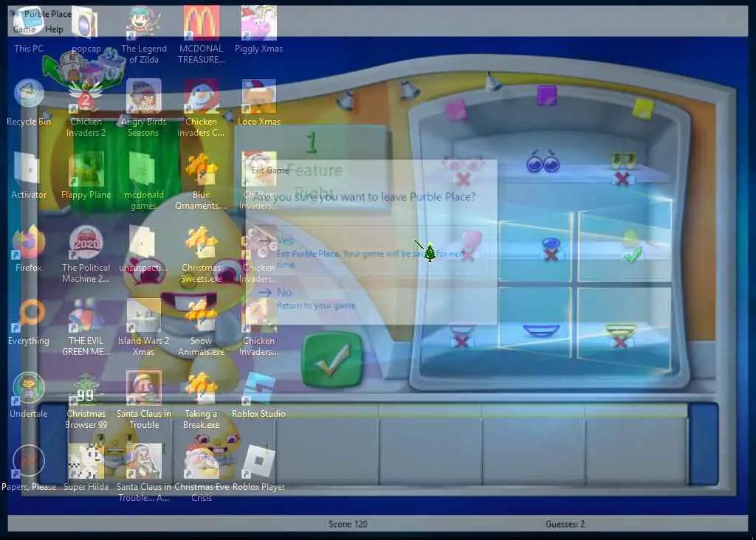Launch Christmas Sweets.exe icon
This screenshot has height=540, width=756.
[x=201, y=254]
